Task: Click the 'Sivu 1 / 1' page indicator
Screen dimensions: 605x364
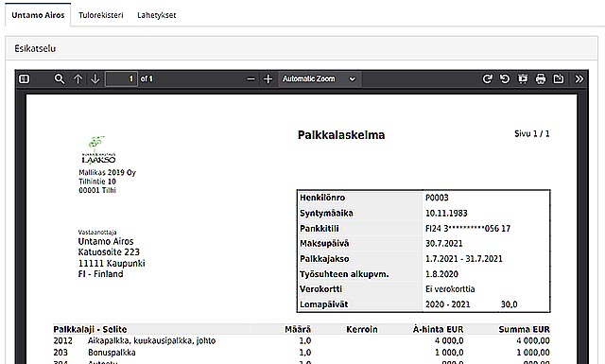Action: point(531,133)
